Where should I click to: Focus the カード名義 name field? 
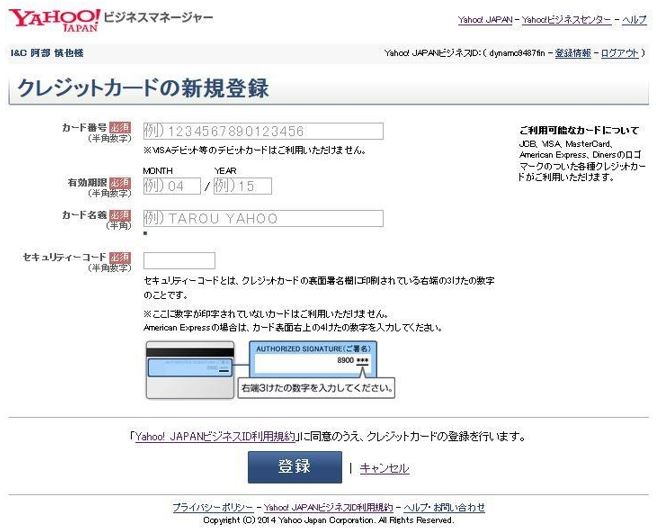point(263,218)
